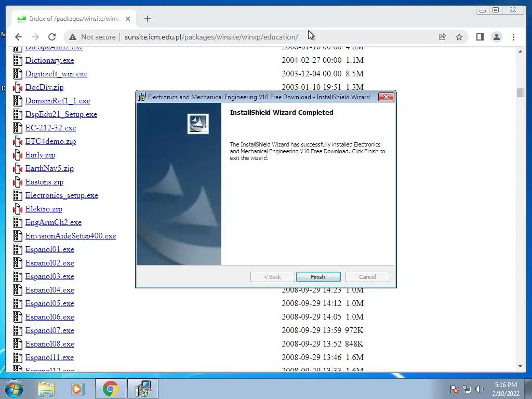The image size is (532, 399).
Task: Click EngArmCh2.exe link
Action: coord(54,222)
